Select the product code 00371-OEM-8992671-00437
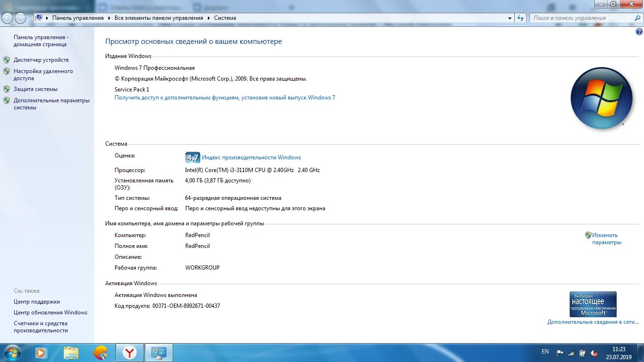This screenshot has height=362, width=644. point(186,306)
